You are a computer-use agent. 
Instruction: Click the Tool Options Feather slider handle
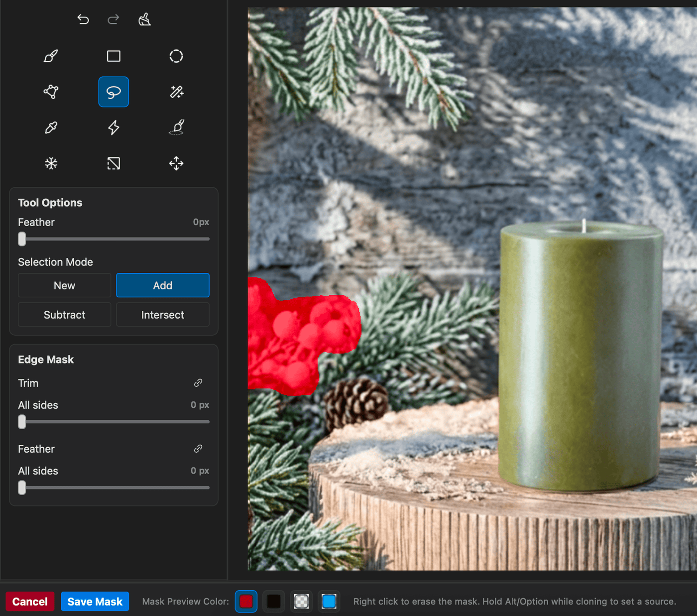pos(22,239)
